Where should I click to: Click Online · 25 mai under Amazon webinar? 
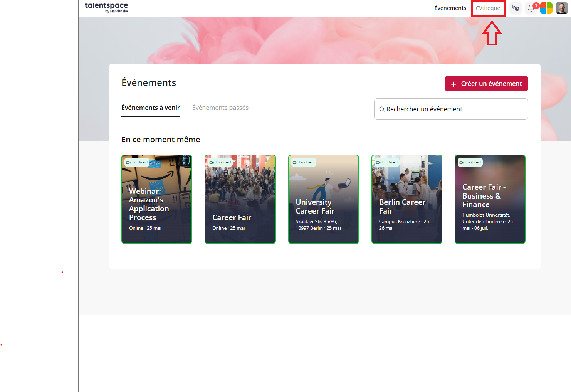click(145, 228)
